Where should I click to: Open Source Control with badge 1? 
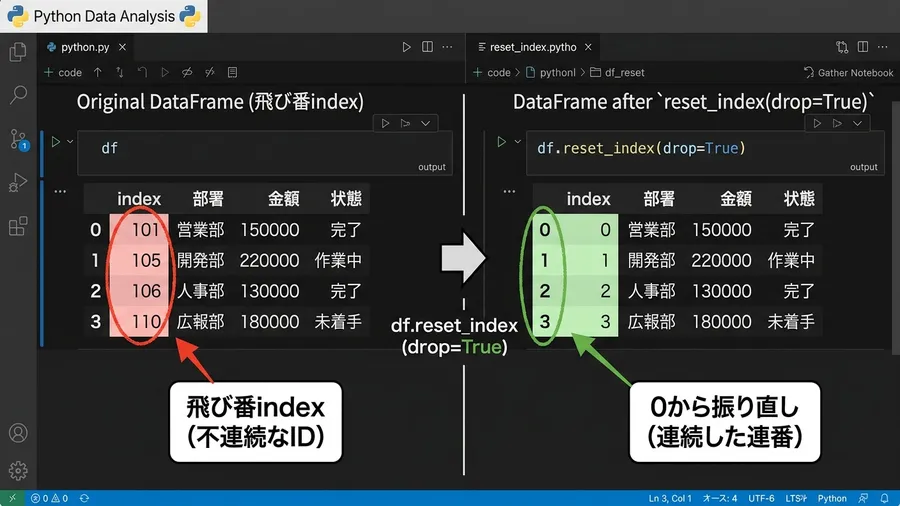[18, 139]
